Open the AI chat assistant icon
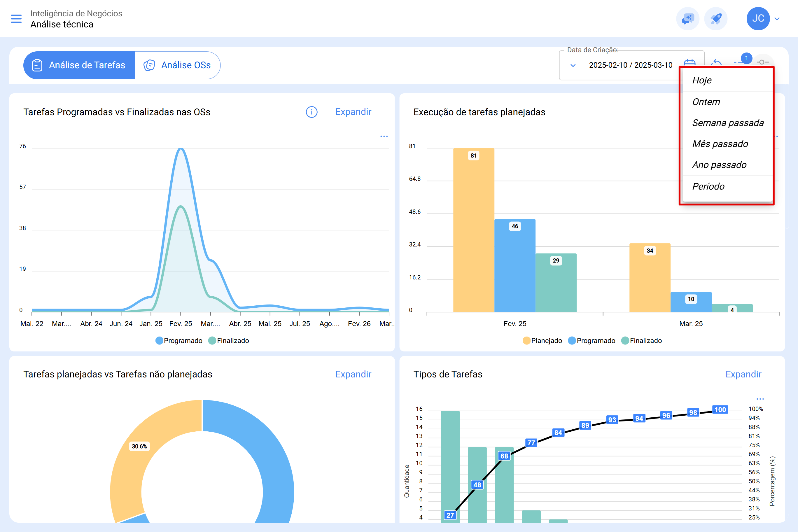This screenshot has height=532, width=798. (x=688, y=19)
